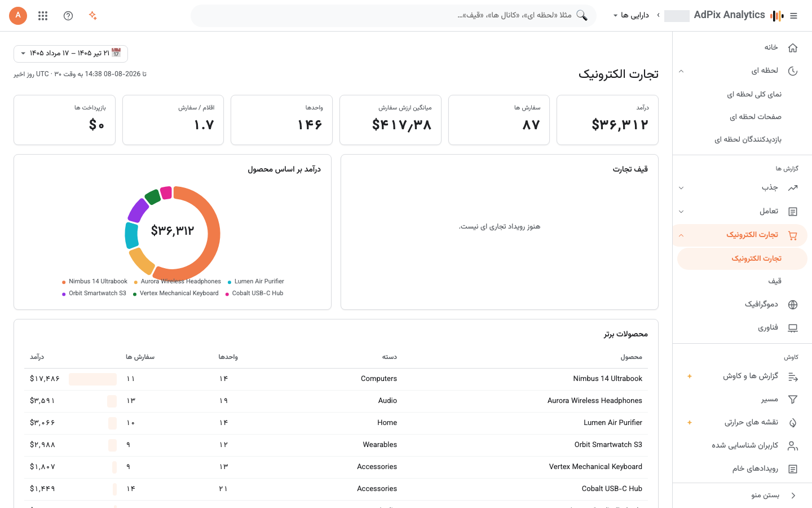Select the تجارت الکترونیک sub-item

(x=742, y=259)
